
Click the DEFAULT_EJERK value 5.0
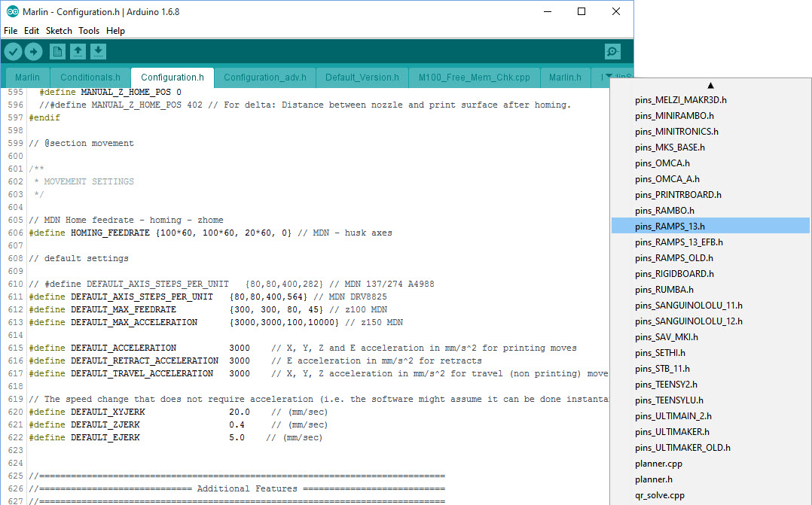click(237, 438)
